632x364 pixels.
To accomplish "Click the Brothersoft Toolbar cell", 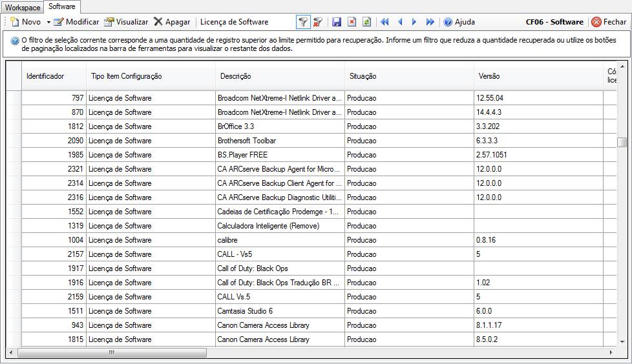I will [280, 141].
